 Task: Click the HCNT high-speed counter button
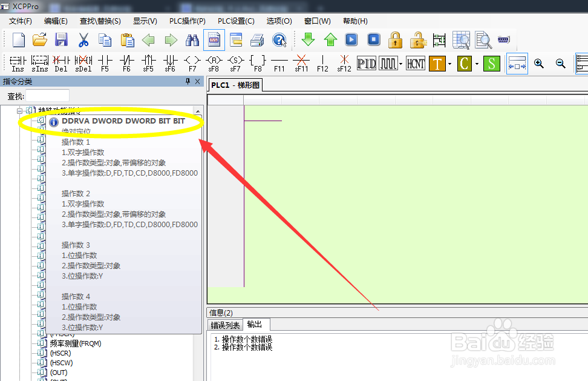click(416, 64)
